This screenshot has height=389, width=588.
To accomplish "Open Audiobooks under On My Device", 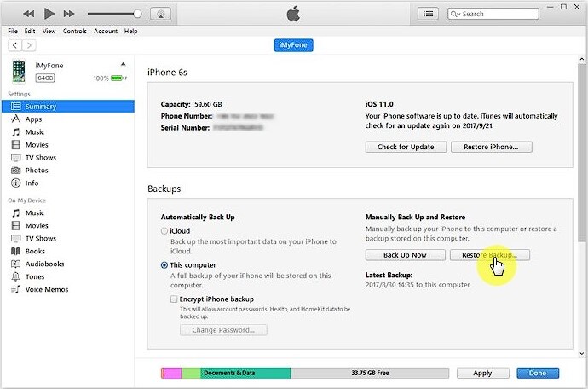I will (67, 264).
